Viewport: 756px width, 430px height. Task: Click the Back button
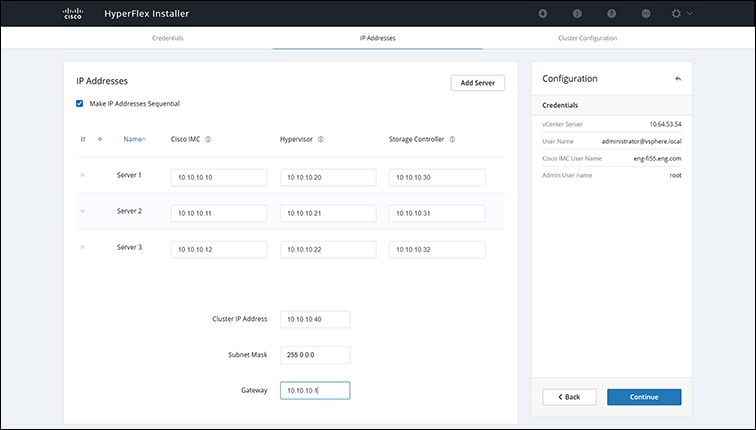[x=569, y=397]
